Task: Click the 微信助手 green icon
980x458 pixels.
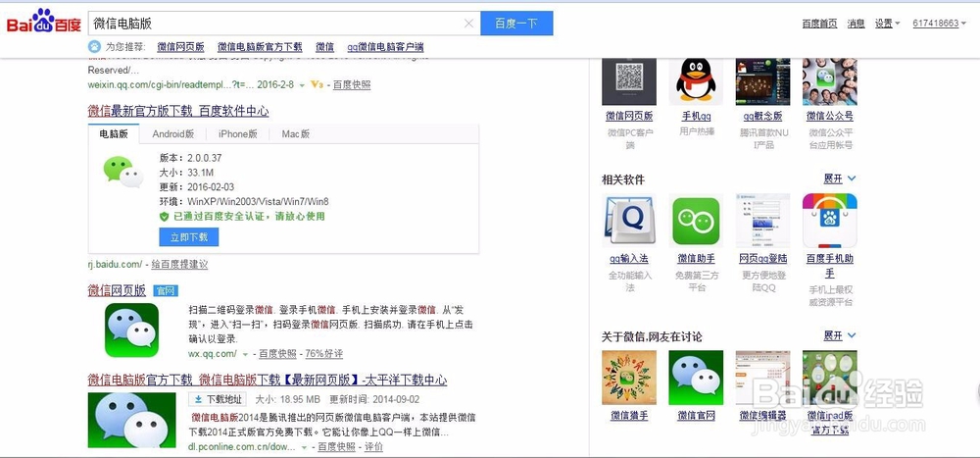Action: coord(696,221)
